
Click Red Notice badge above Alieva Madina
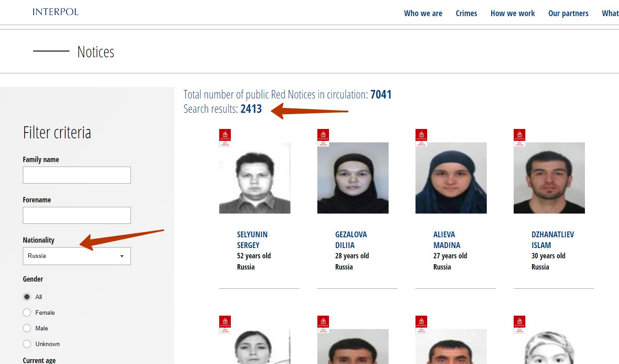point(421,137)
